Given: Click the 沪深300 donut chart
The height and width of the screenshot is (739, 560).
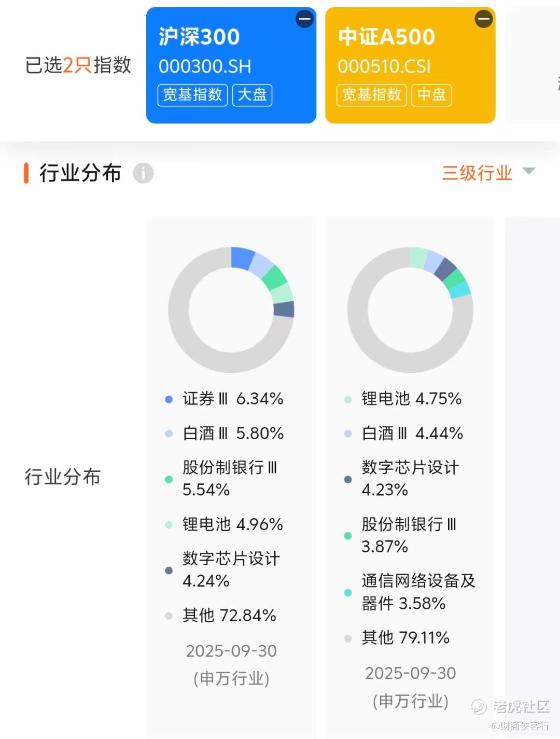Looking at the screenshot, I should coord(231,310).
